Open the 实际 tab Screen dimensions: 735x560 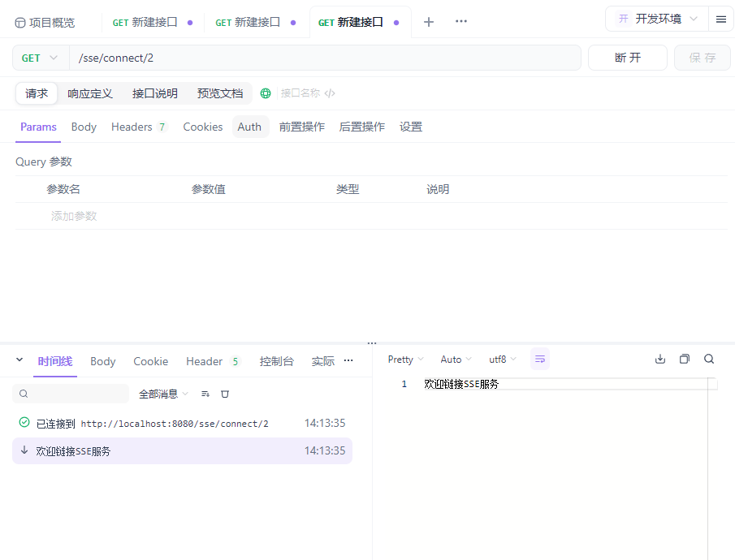pyautogui.click(x=323, y=361)
